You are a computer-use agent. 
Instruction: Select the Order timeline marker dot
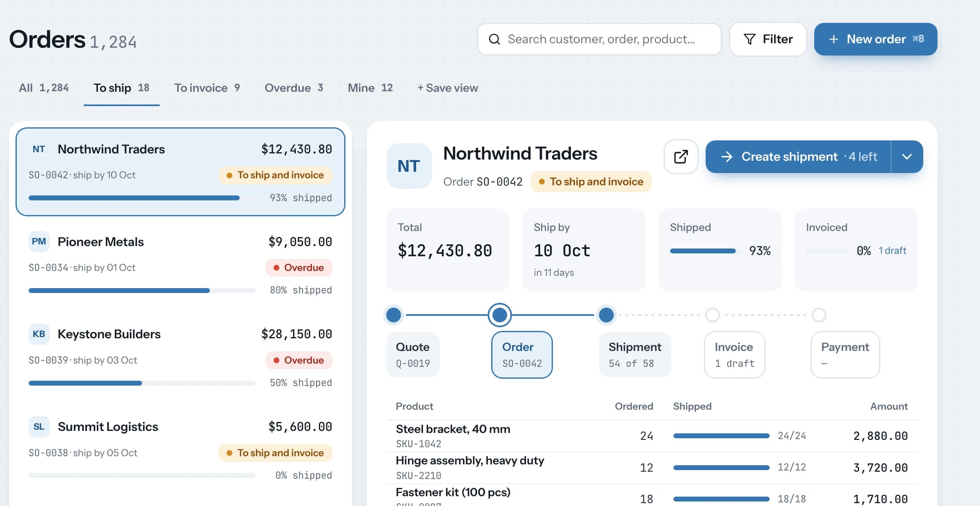click(499, 315)
